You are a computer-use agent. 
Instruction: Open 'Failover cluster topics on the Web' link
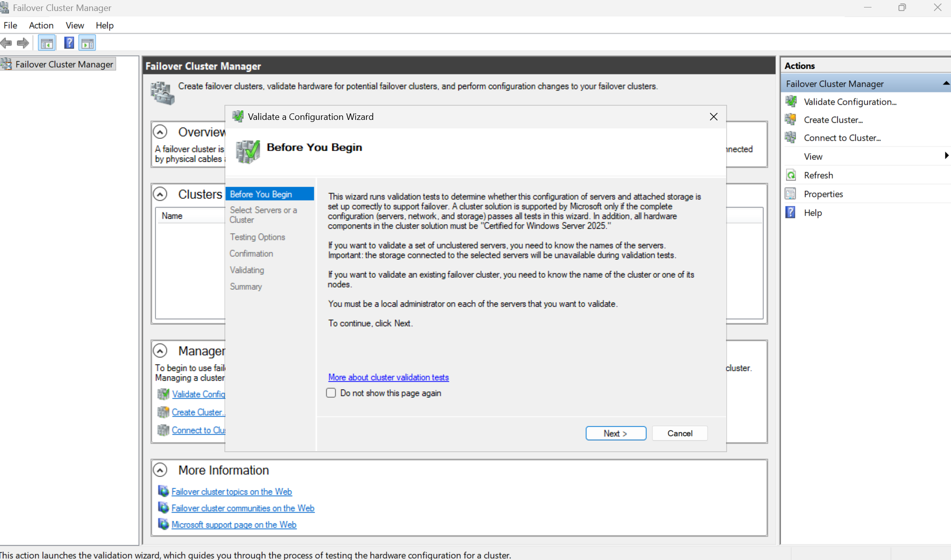(231, 492)
